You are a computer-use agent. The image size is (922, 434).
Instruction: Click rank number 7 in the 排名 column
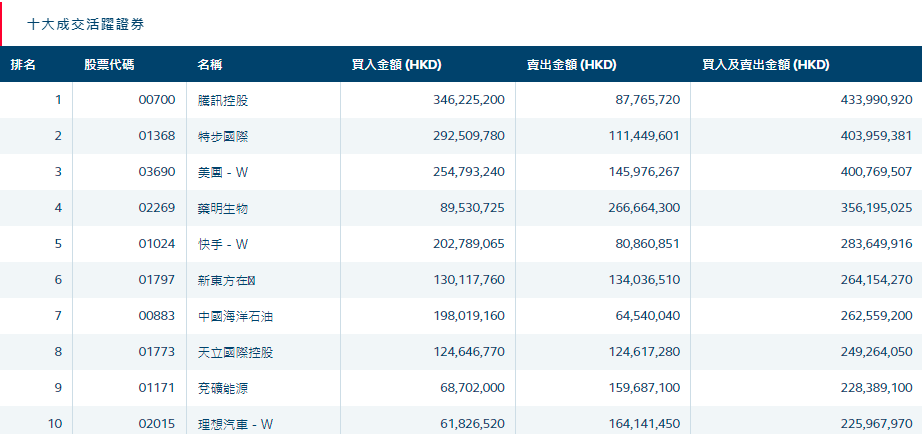tap(58, 316)
